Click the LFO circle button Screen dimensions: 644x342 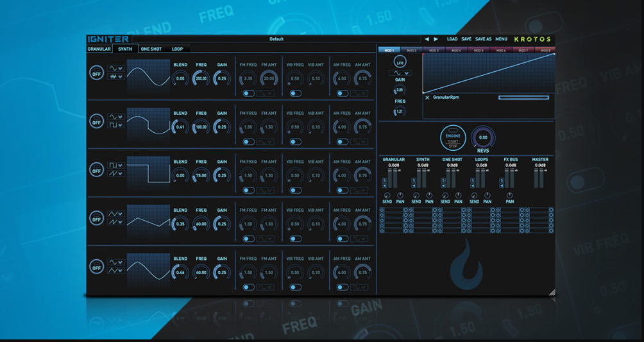(400, 63)
